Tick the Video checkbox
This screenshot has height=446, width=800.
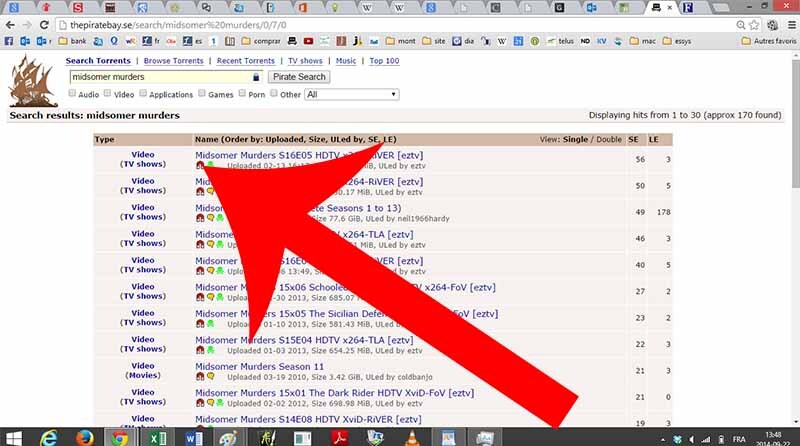[x=107, y=93]
